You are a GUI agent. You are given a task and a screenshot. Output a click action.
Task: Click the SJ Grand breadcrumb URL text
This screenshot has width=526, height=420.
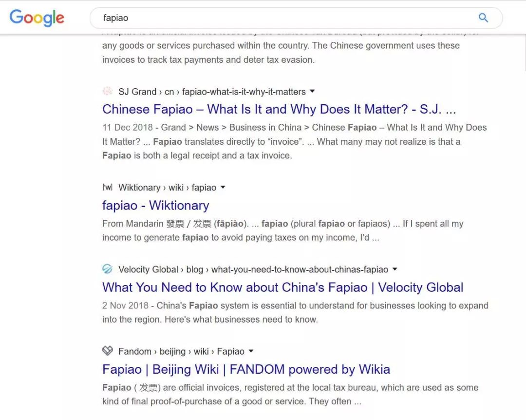212,92
